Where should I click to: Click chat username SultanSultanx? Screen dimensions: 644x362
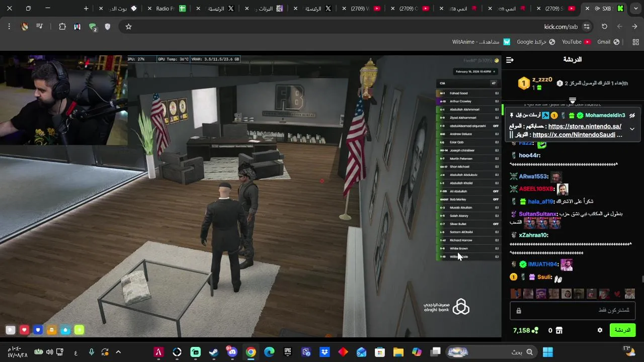[x=538, y=214]
